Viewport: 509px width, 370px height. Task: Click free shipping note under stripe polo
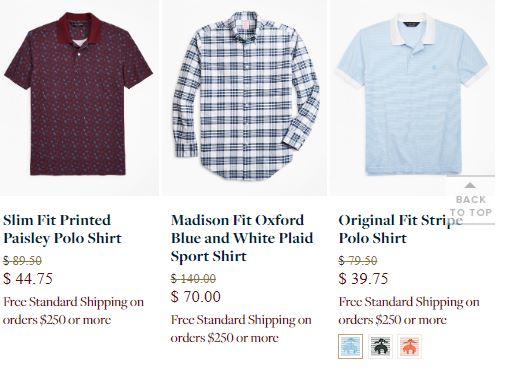tap(409, 311)
